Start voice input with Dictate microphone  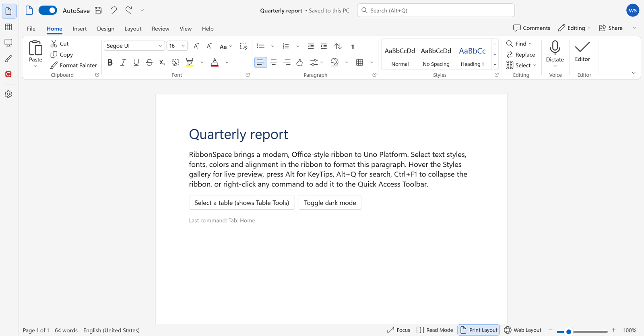555,53
